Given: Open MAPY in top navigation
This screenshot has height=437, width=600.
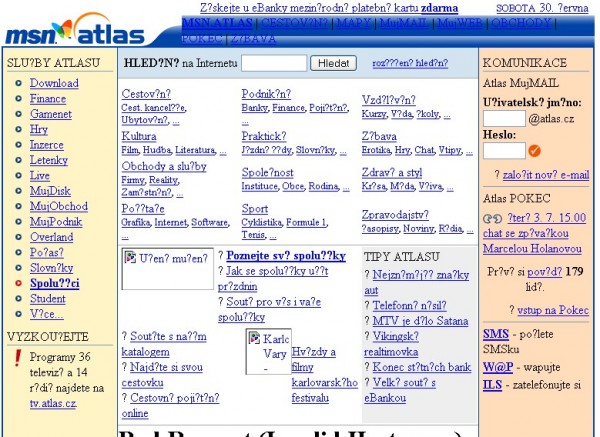Looking at the screenshot, I should [354, 23].
